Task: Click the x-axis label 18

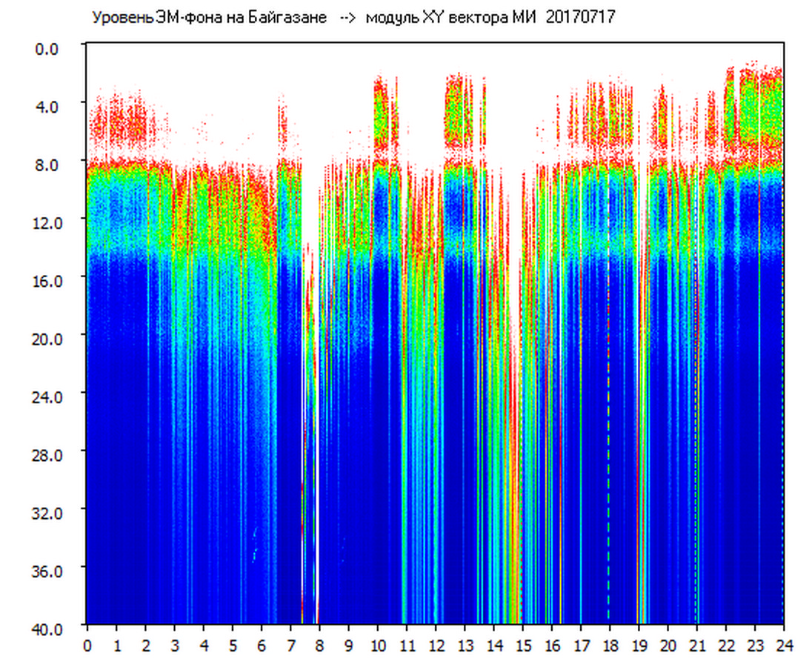Action: (x=610, y=646)
